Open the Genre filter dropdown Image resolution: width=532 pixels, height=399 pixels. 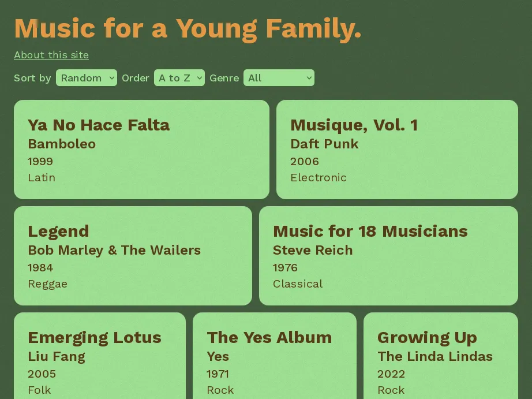pyautogui.click(x=279, y=78)
